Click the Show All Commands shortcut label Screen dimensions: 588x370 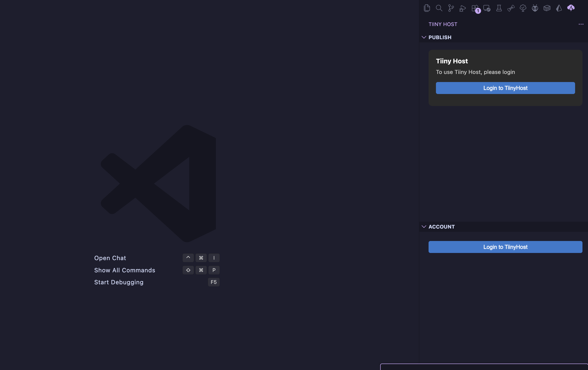tap(124, 270)
